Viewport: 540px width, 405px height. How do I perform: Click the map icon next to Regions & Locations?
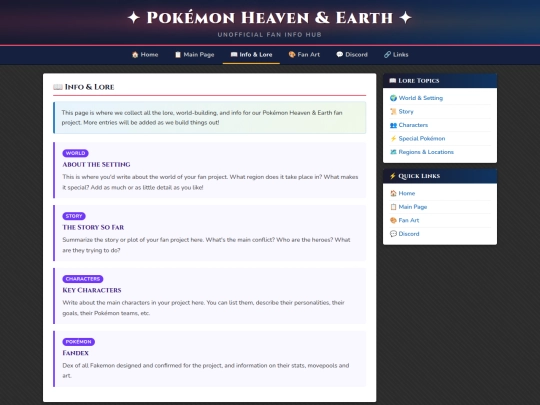[393, 152]
